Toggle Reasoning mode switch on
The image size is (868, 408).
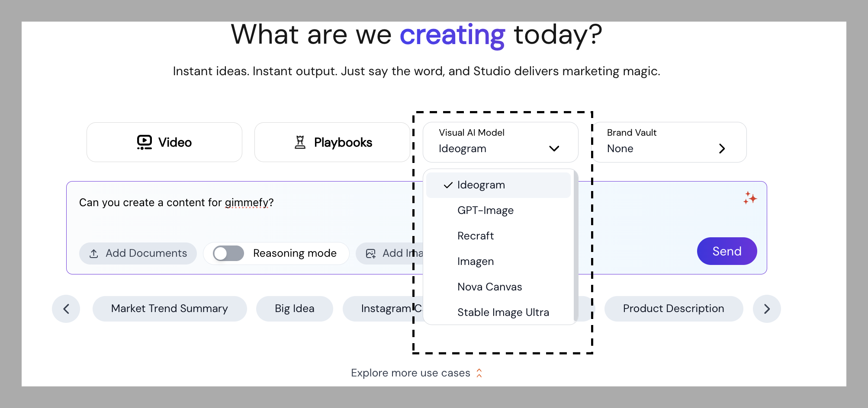[x=228, y=253]
